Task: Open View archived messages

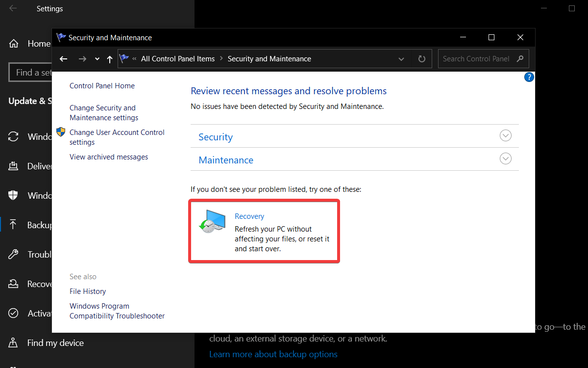Action: click(x=109, y=157)
